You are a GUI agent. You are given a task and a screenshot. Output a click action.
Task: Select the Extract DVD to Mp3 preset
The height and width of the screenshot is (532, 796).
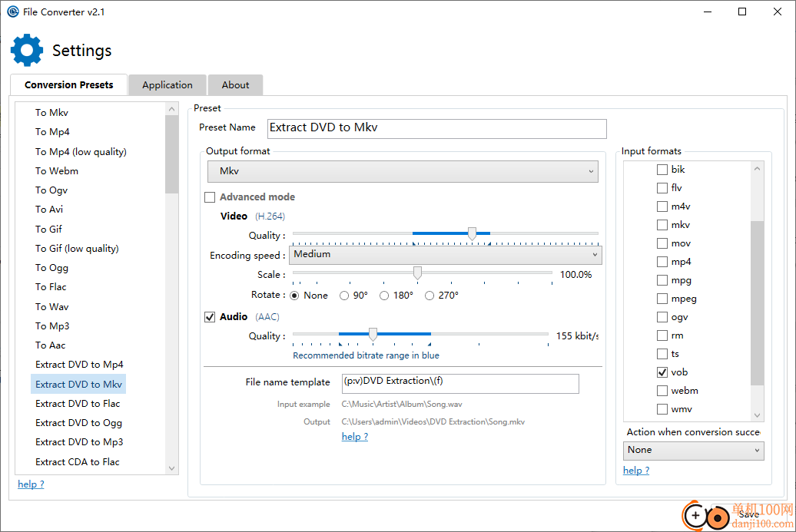click(x=79, y=442)
